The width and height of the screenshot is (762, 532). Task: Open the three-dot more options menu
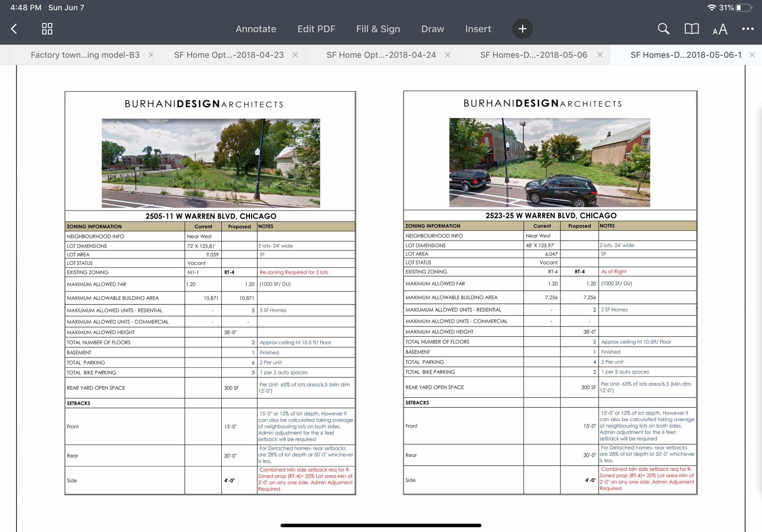point(747,29)
